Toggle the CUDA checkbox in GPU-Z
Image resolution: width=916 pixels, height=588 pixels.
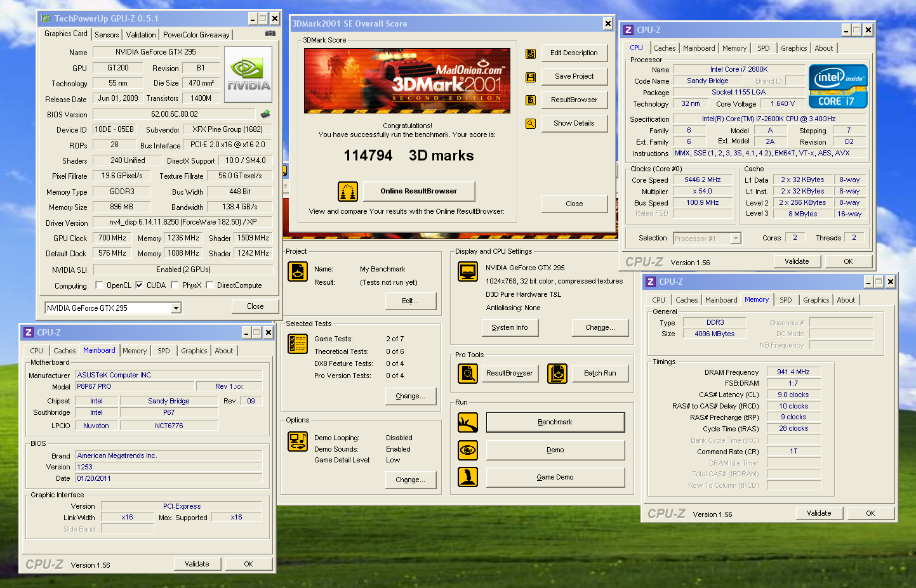click(139, 285)
